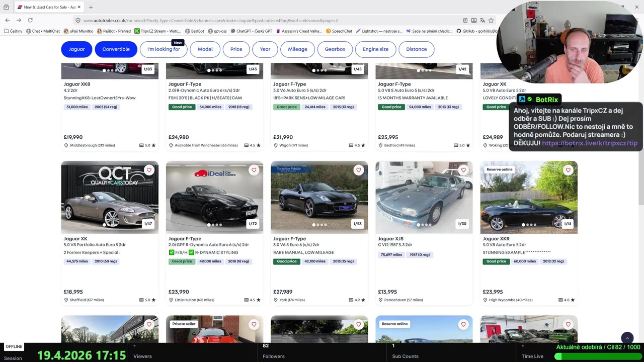Remove the Jaguar make filter chip
Viewport: 644px width, 362px height.
point(76,49)
